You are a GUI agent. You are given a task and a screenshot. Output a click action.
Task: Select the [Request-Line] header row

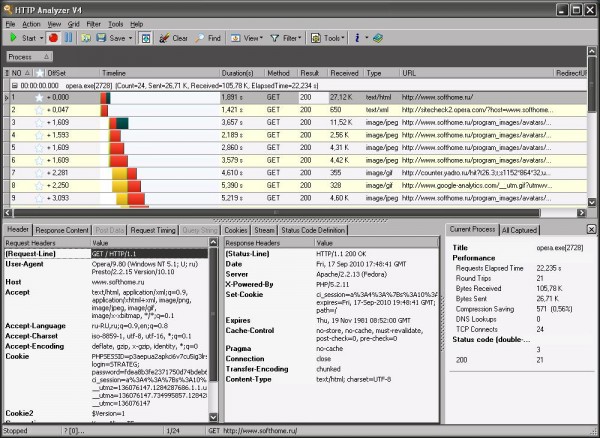pos(106,254)
